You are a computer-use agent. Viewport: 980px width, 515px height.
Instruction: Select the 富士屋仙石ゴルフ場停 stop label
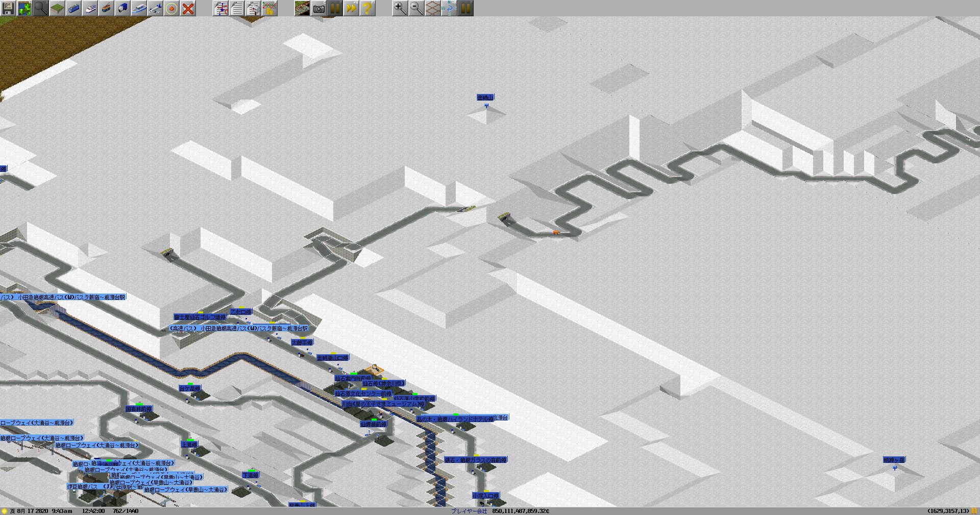[200, 317]
